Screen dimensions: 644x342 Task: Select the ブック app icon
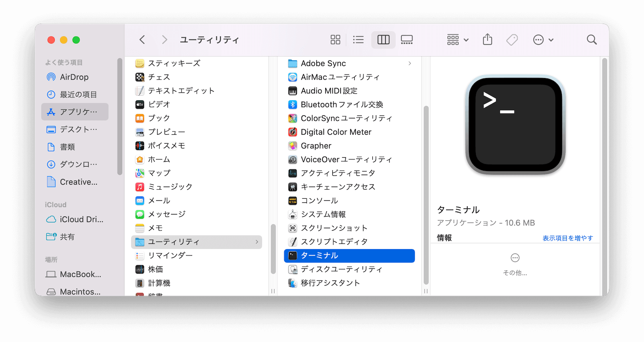click(140, 118)
